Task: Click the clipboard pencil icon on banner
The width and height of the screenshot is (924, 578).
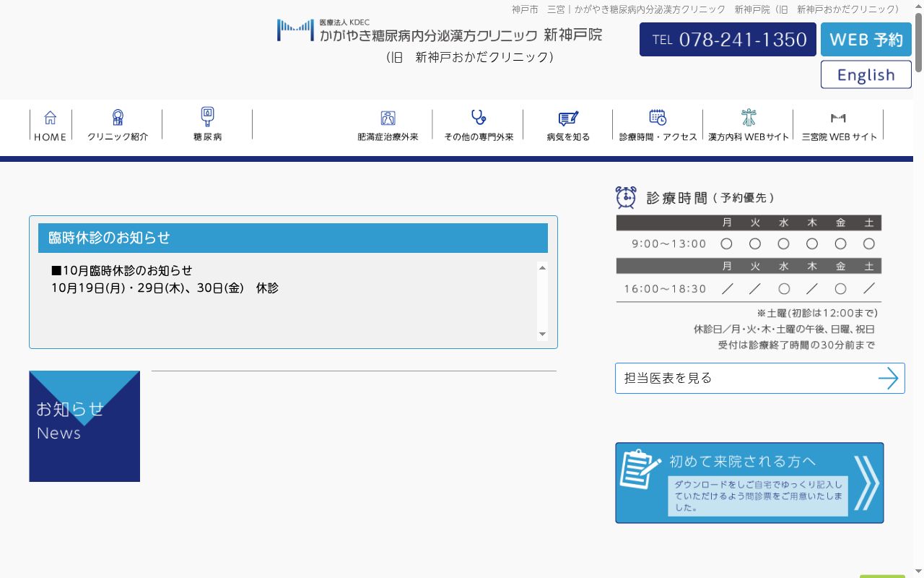Action: 640,469
